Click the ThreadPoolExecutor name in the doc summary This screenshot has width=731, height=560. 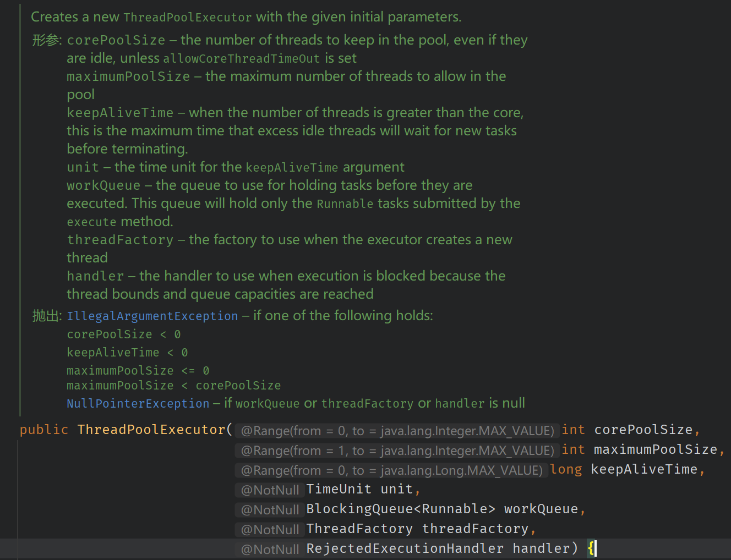click(188, 18)
